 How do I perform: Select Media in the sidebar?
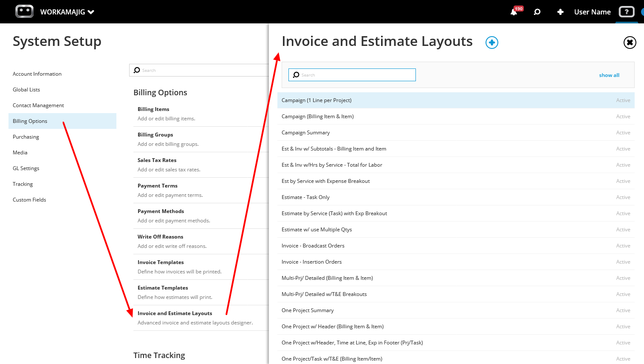coord(62,153)
